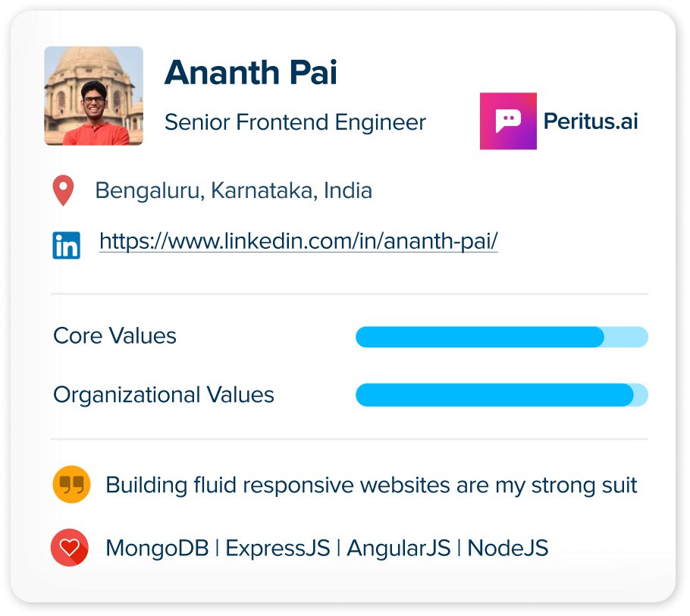Click the LinkedIn logo icon
The width and height of the screenshot is (690, 616).
67,245
